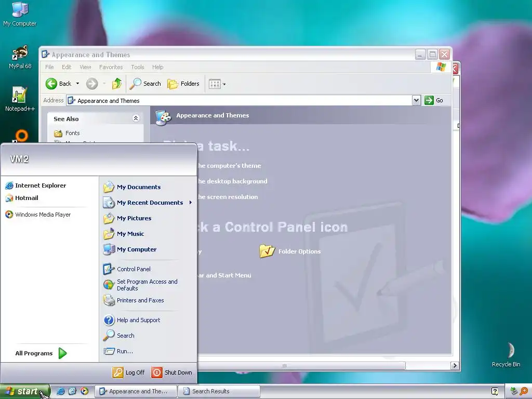Open the Views dropdown button
The height and width of the screenshot is (399, 532).
(217, 84)
